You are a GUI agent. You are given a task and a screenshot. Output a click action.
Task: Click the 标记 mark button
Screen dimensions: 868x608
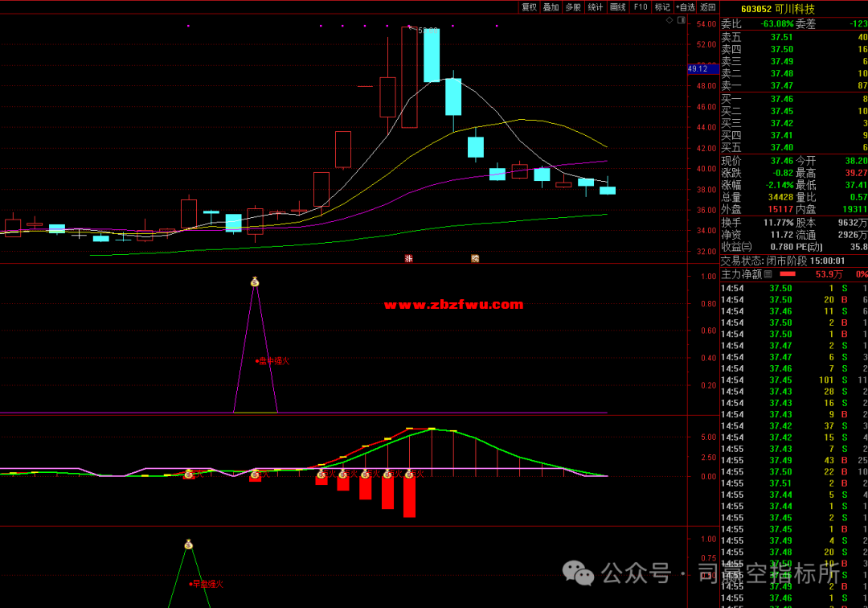pos(662,7)
